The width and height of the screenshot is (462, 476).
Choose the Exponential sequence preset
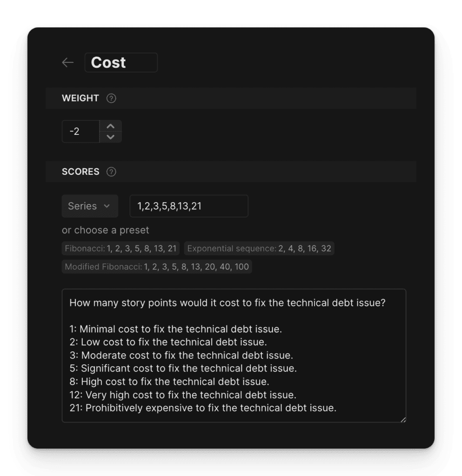click(x=259, y=249)
